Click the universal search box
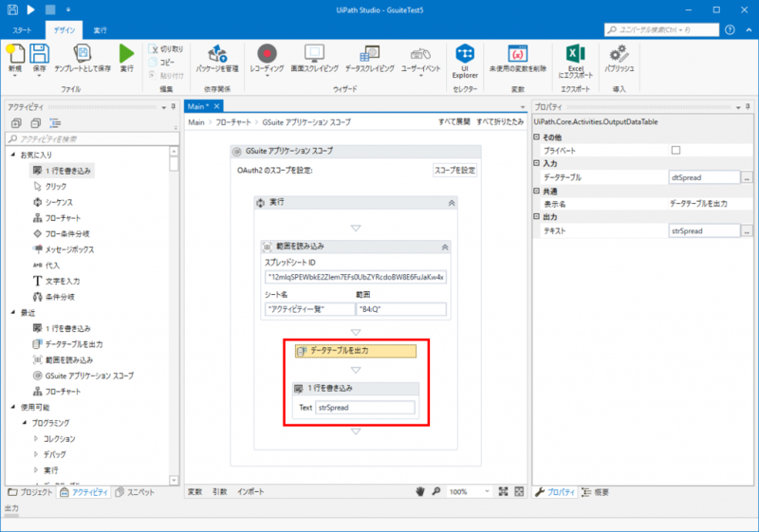 coord(661,30)
